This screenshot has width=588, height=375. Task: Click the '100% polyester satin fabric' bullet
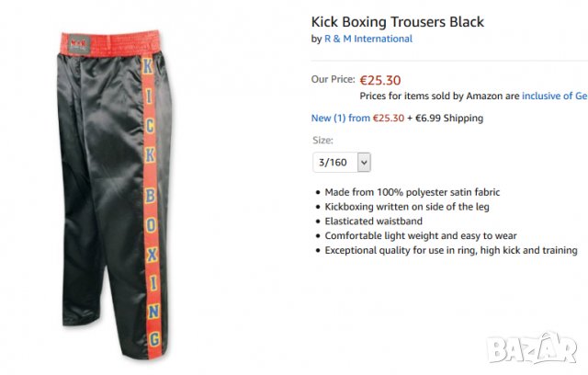click(412, 192)
